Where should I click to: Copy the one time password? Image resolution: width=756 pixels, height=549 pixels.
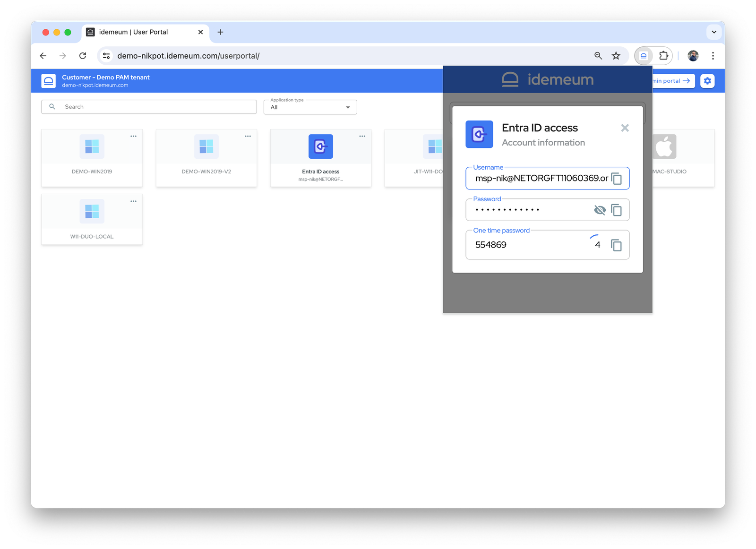point(616,245)
